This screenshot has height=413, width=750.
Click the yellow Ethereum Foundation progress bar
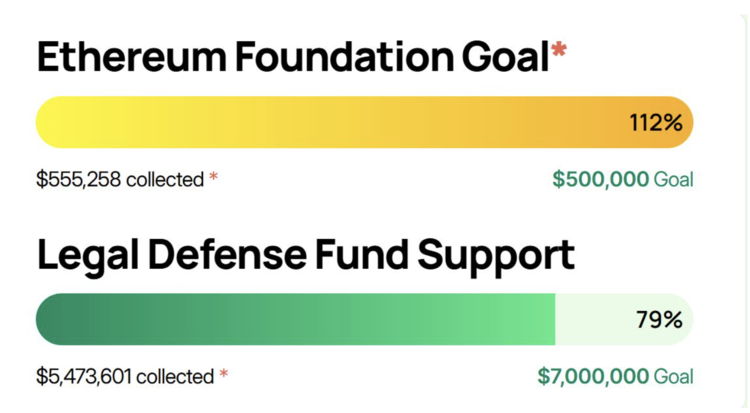tap(364, 122)
